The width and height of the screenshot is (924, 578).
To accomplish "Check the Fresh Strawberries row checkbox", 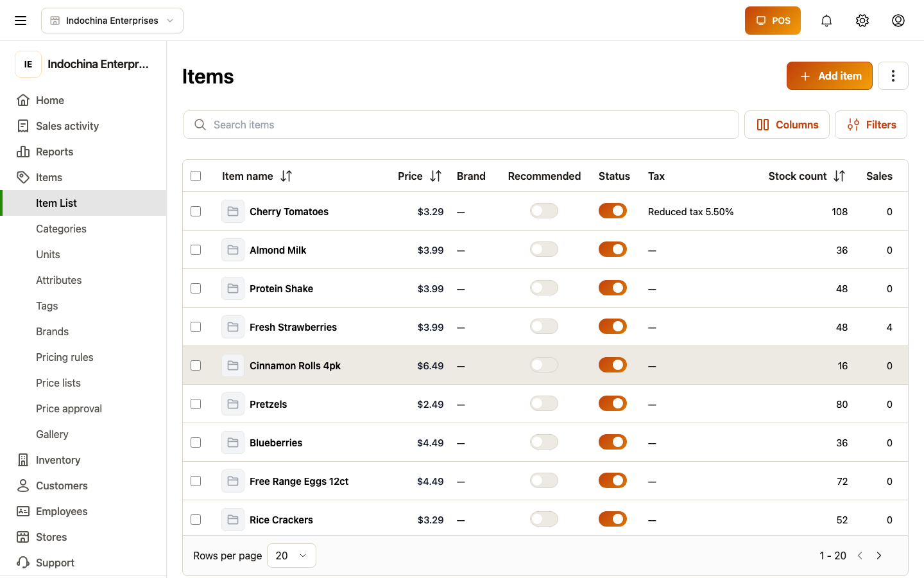I will [196, 327].
